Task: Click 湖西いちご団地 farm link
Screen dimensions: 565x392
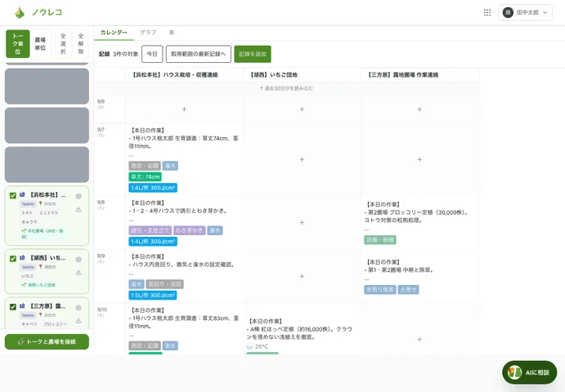Action: pyautogui.click(x=38, y=285)
